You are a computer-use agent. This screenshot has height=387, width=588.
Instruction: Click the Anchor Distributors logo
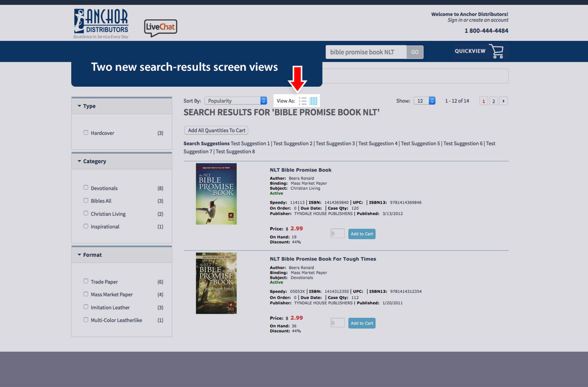[101, 23]
